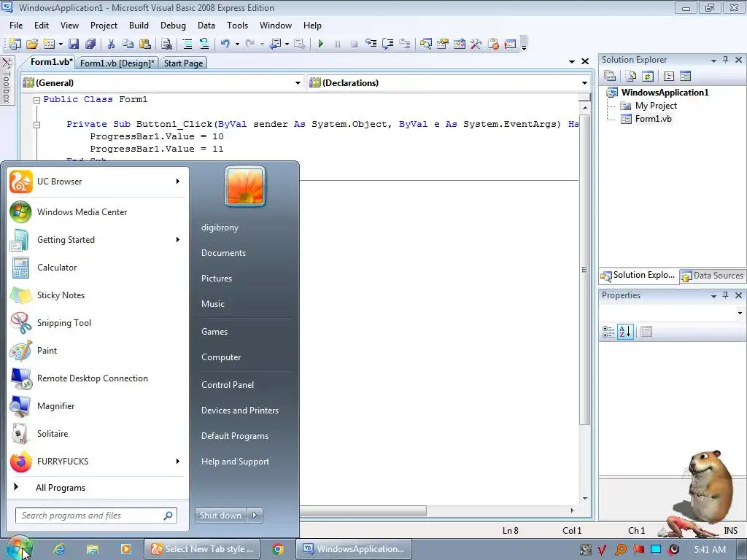The height and width of the screenshot is (560, 747).
Task: Open Find using the binoculars icon
Action: tap(166, 44)
